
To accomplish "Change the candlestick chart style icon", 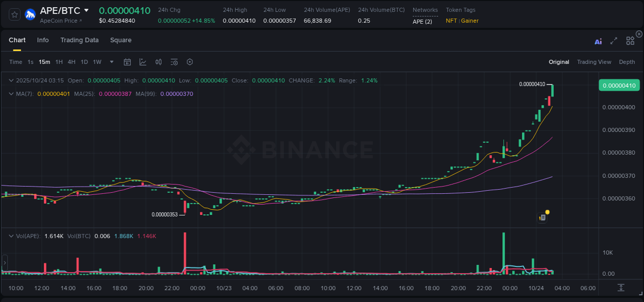I will [159, 62].
